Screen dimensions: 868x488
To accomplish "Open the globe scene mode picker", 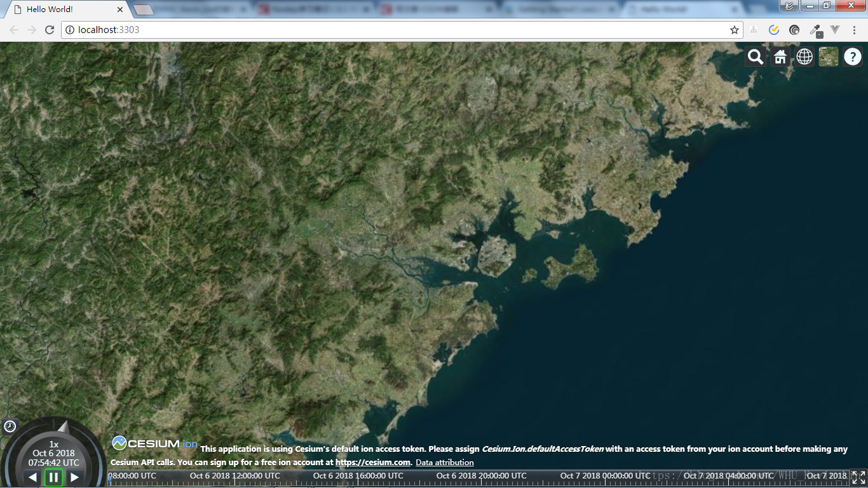I will point(804,57).
